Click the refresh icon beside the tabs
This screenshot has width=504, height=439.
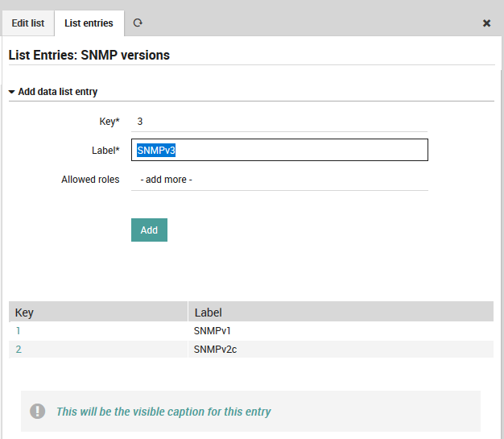click(x=138, y=23)
